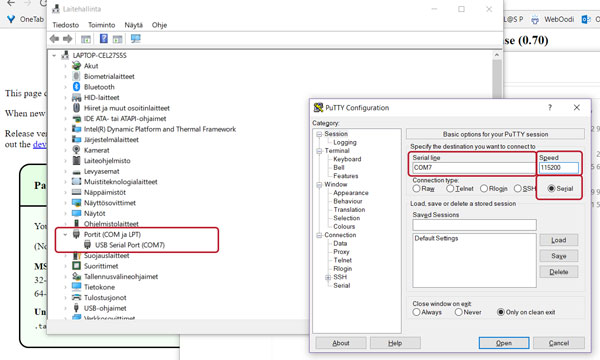
Task: Click the Laitehallinta title bar icon
Action: tap(56, 8)
